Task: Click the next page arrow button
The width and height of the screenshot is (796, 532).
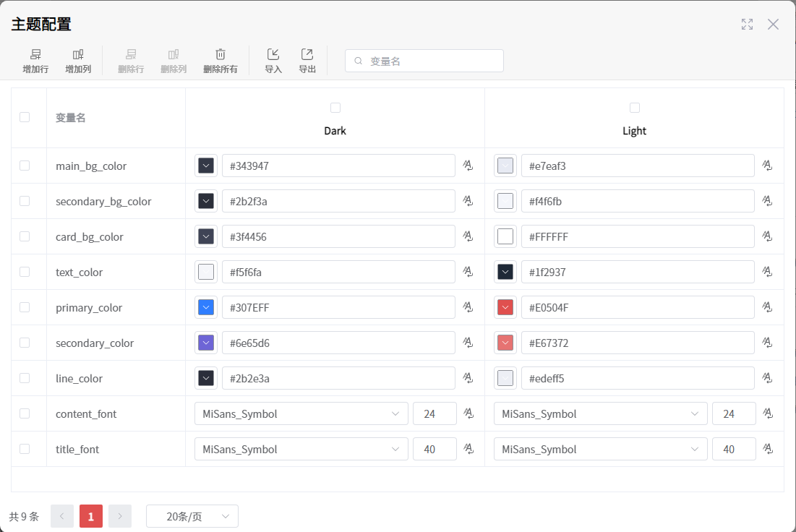Action: [120, 516]
